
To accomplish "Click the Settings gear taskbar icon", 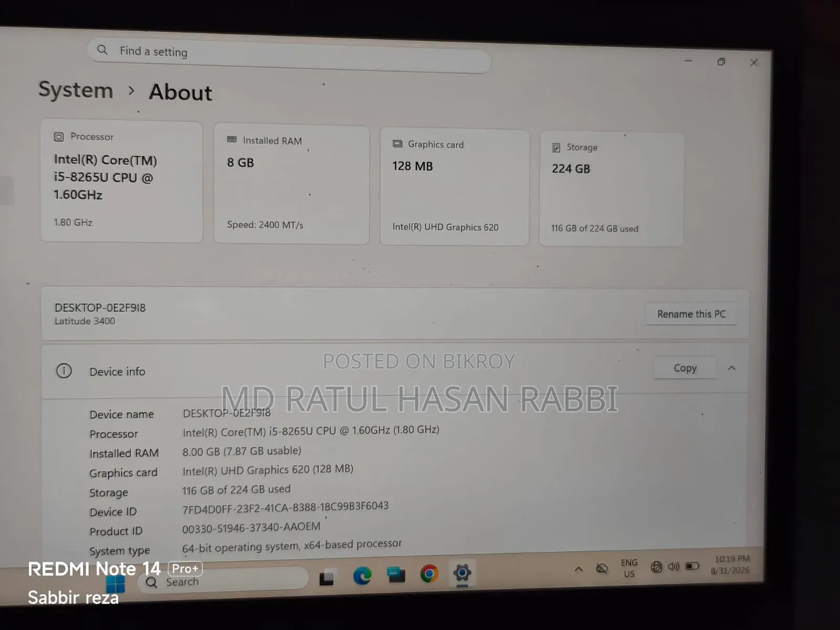I will coord(462,573).
